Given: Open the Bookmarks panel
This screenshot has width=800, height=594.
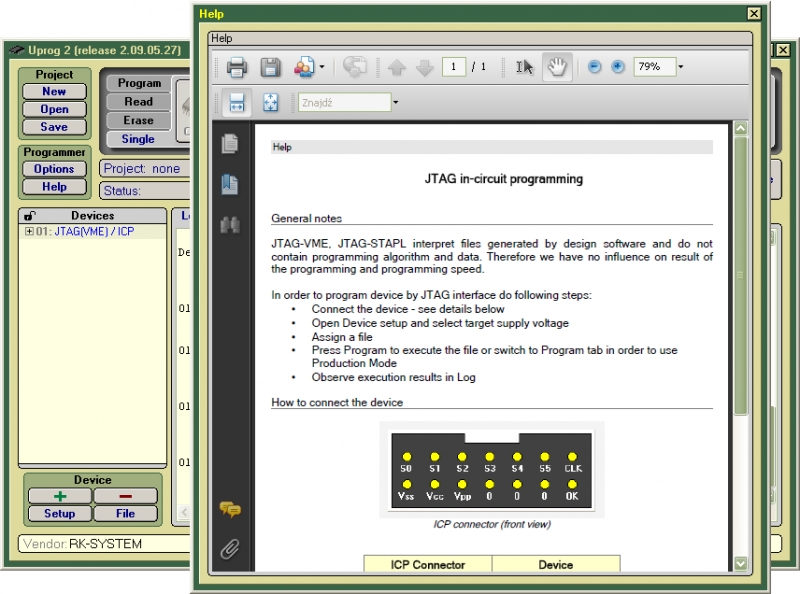Looking at the screenshot, I should coord(230,184).
